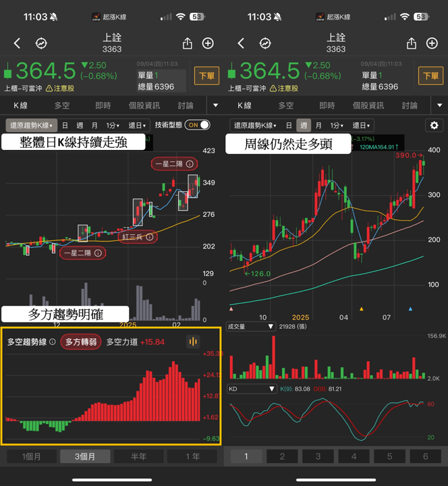The height and width of the screenshot is (486, 448).
Task: Open 討論 tab in right screen
Action: pos(410,105)
